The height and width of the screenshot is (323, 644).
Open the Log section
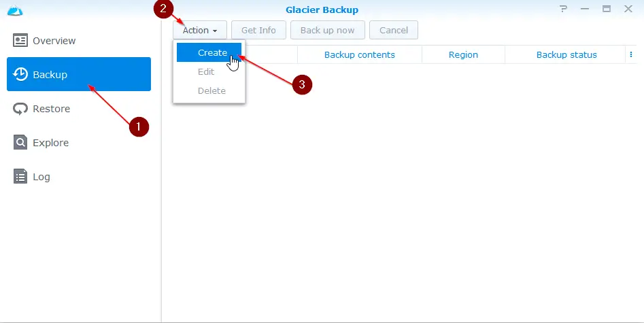click(x=79, y=177)
